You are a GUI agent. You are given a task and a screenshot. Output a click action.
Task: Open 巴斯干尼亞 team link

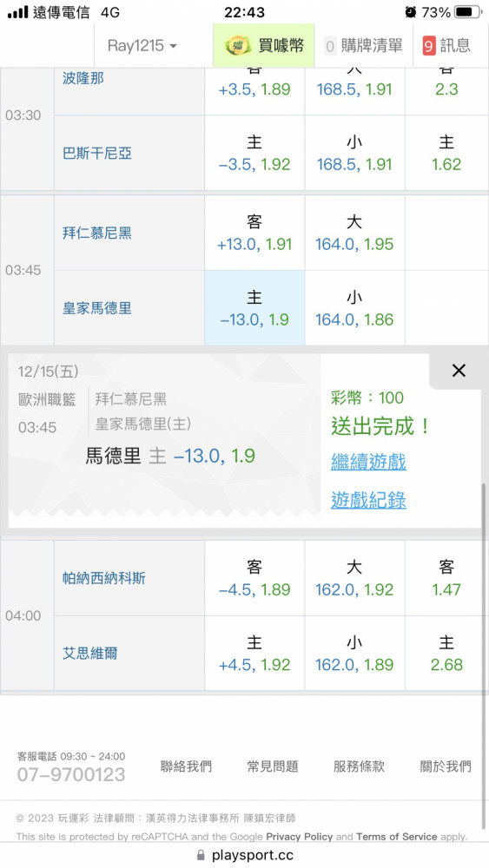coord(97,154)
